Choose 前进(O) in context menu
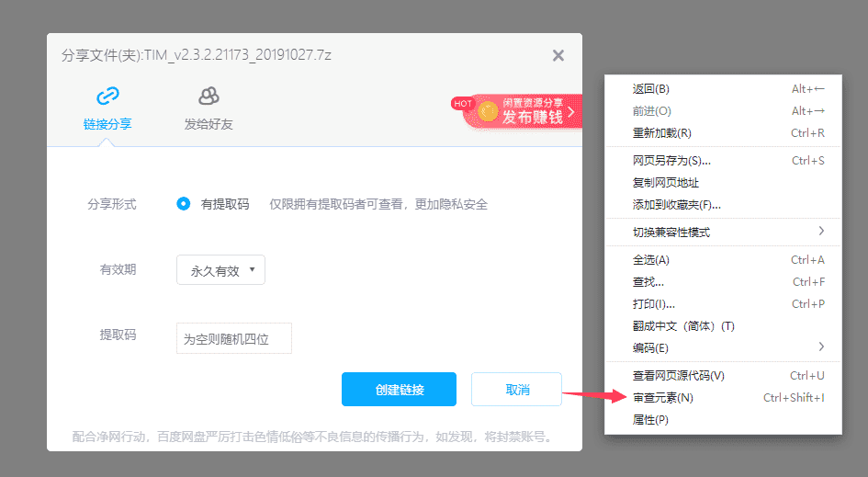The height and width of the screenshot is (477, 868). (723, 111)
